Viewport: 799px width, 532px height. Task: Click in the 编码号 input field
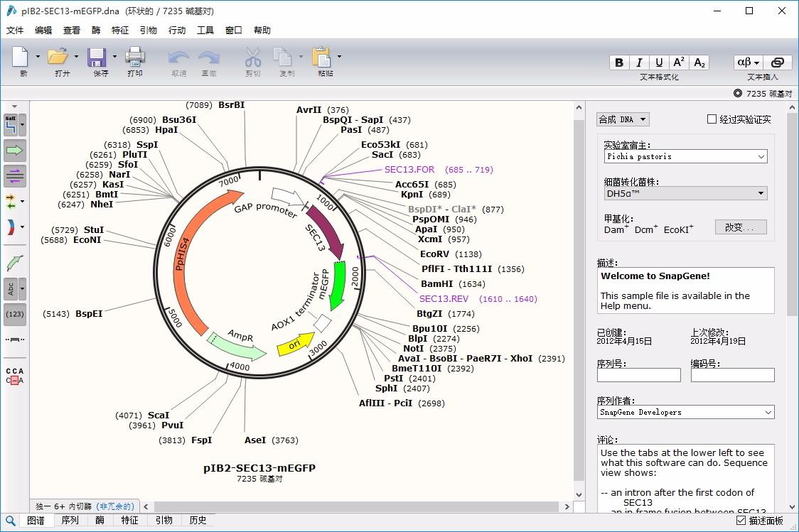coord(732,375)
